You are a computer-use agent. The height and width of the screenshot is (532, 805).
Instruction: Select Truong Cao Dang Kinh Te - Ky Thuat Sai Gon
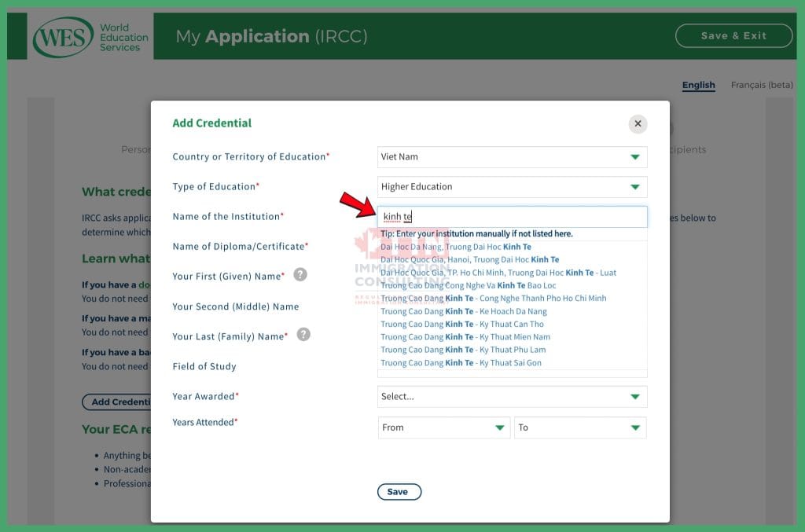[x=461, y=363]
